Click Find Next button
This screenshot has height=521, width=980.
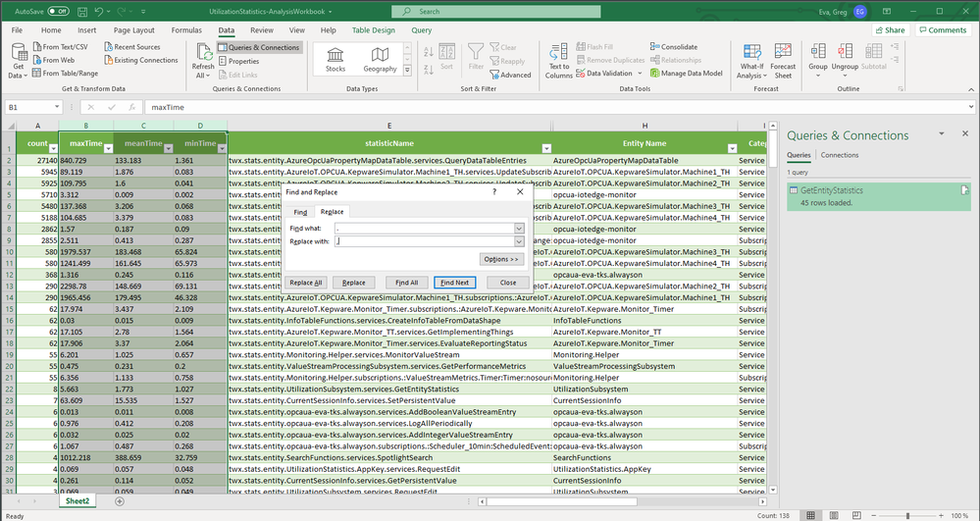455,282
